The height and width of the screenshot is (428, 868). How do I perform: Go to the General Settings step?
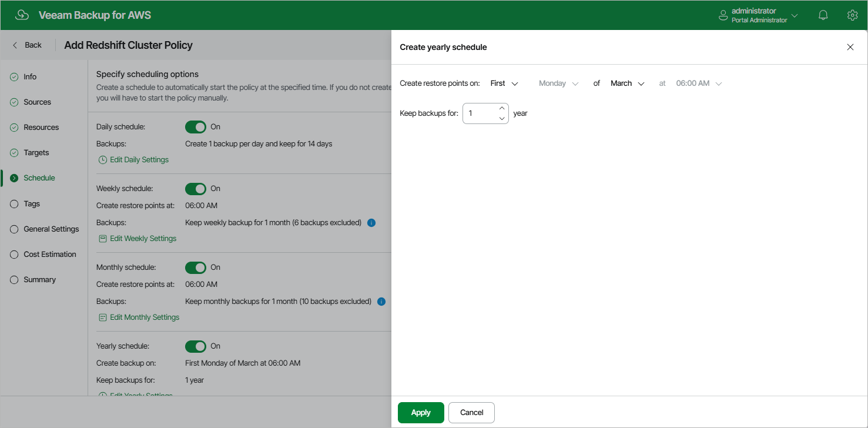[51, 229]
